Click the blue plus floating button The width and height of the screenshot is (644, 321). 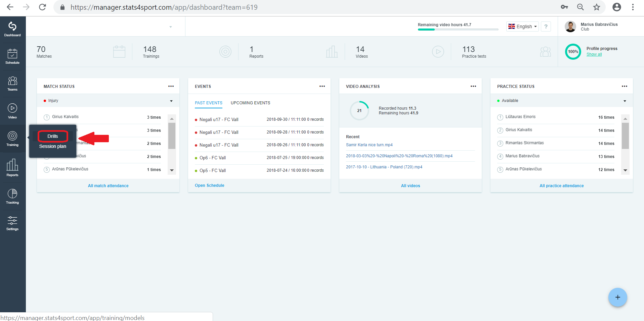(x=617, y=297)
